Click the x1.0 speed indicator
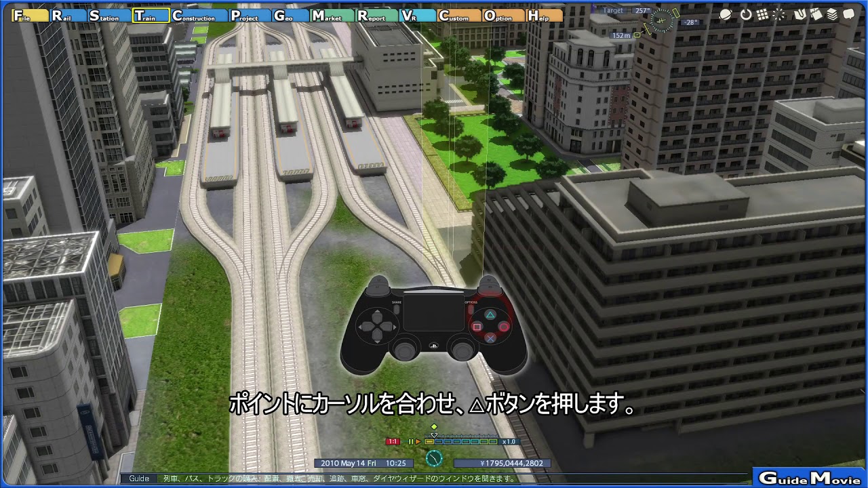868x488 pixels. pyautogui.click(x=509, y=442)
